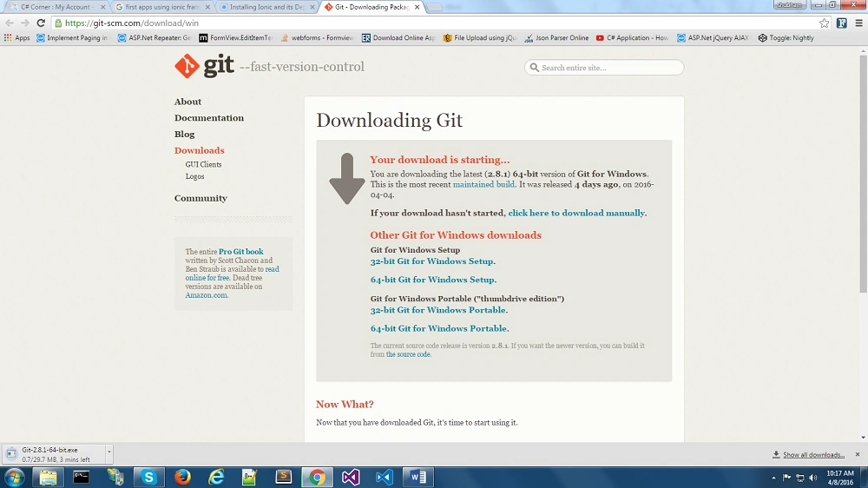The width and height of the screenshot is (868, 488).
Task: Open Apps bookmarks shortcut
Action: [x=16, y=37]
